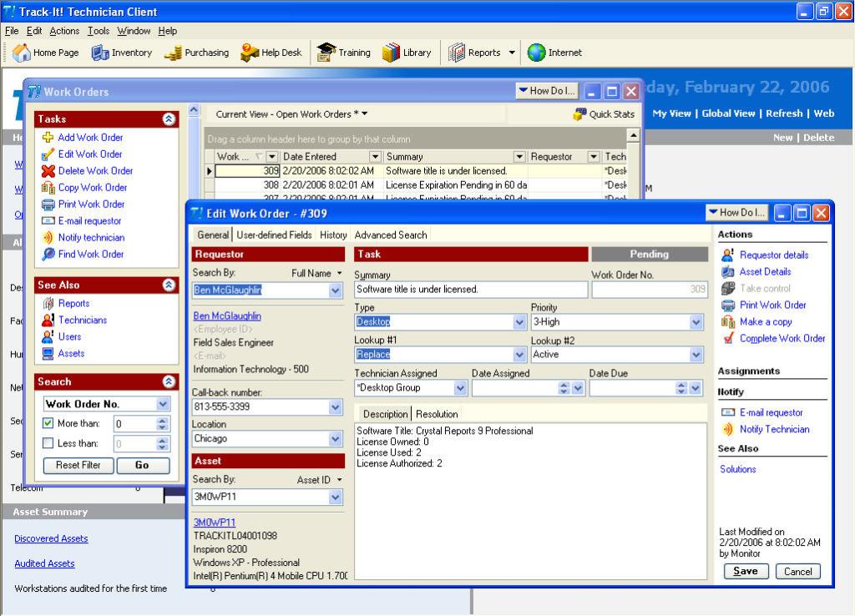Image resolution: width=855 pixels, height=616 pixels.
Task: Open the Asset ID 3M0WP11 dropdown
Action: click(x=336, y=497)
